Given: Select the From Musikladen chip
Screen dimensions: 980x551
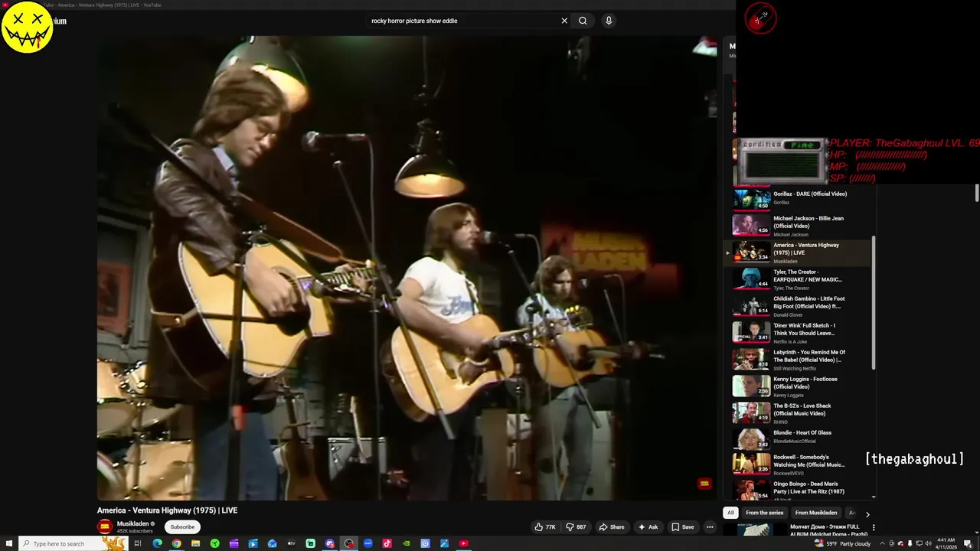Looking at the screenshot, I should 816,513.
